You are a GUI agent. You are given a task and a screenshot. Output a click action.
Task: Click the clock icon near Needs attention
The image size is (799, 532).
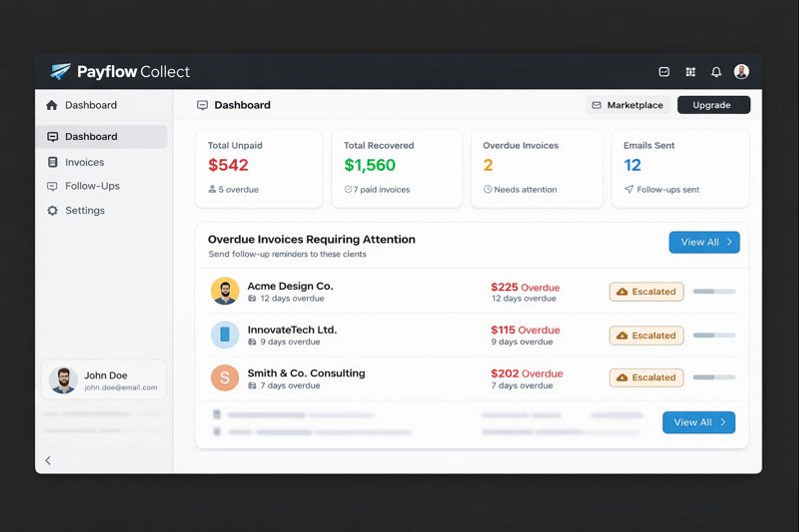pos(488,190)
